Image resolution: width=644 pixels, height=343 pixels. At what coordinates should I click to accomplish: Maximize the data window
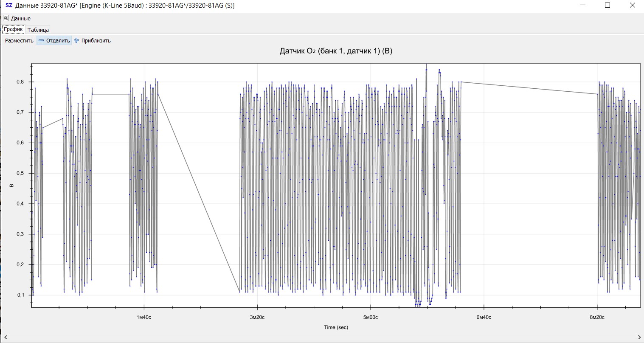pos(607,6)
